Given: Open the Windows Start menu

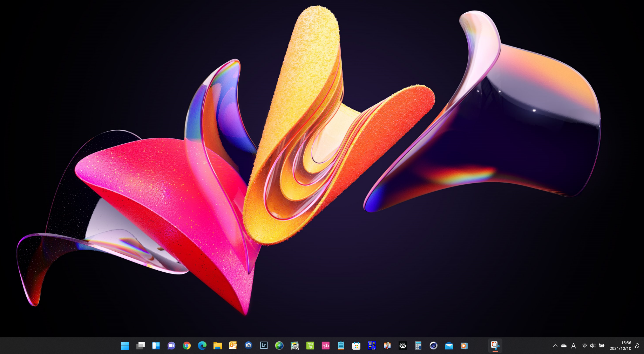Looking at the screenshot, I should click(125, 346).
